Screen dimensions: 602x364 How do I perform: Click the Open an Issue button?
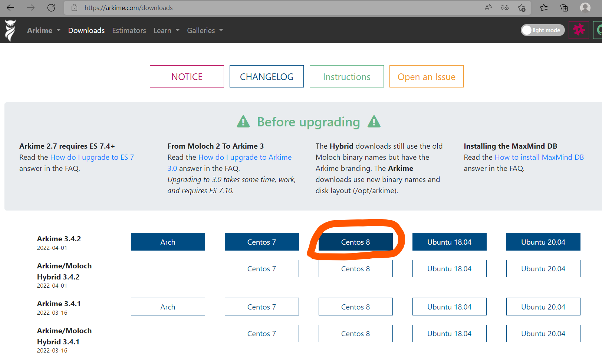pos(427,76)
